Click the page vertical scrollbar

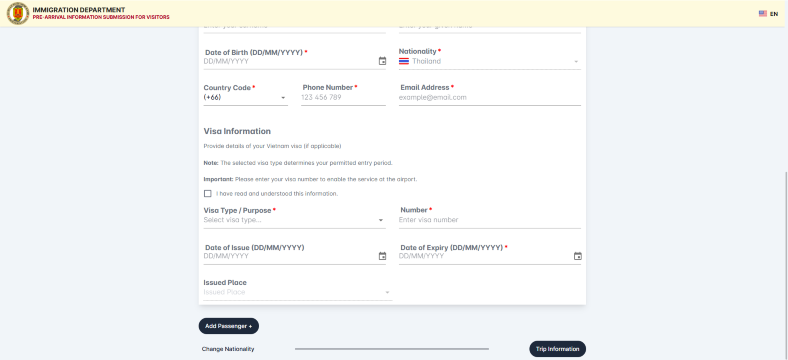pos(785,265)
